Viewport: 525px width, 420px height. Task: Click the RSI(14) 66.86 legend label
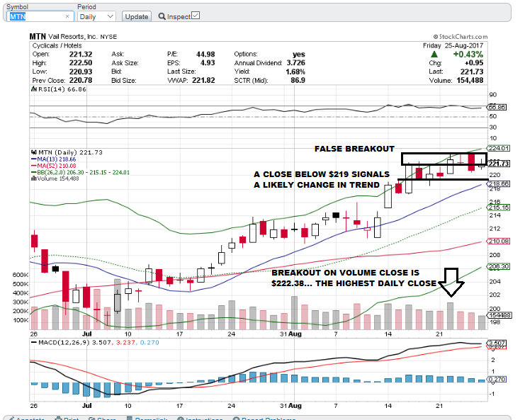tap(62, 89)
